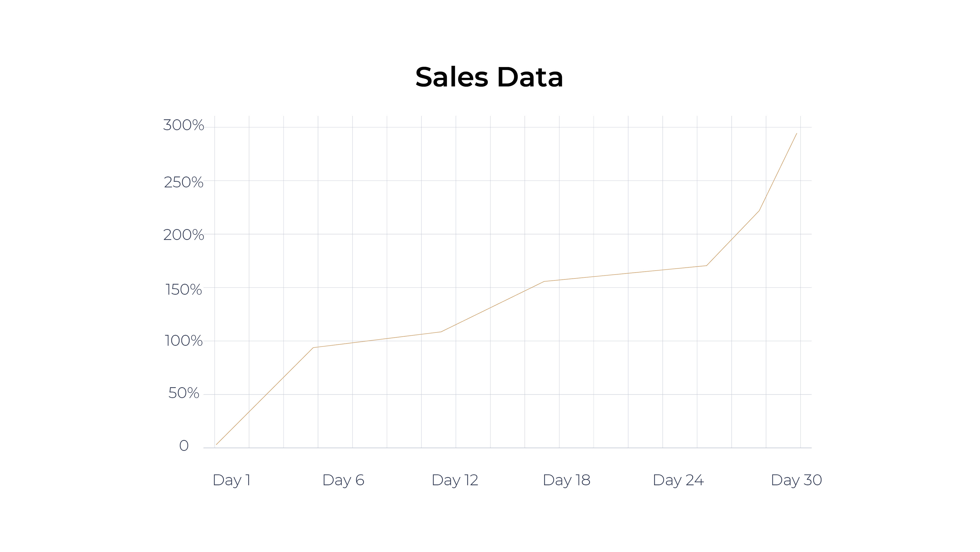Select the "Day 18" x-axis label
Screen dimensions: 980x552
(x=567, y=481)
